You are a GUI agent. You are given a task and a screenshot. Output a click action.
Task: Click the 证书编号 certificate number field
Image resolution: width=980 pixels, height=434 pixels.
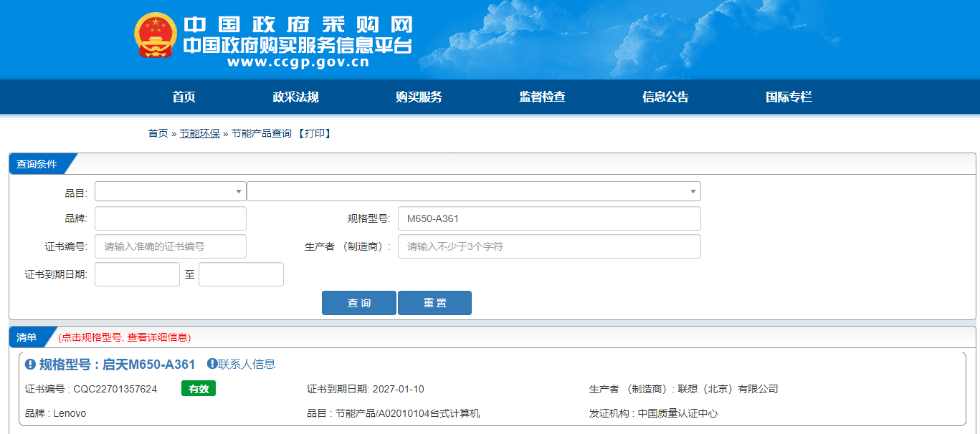170,246
